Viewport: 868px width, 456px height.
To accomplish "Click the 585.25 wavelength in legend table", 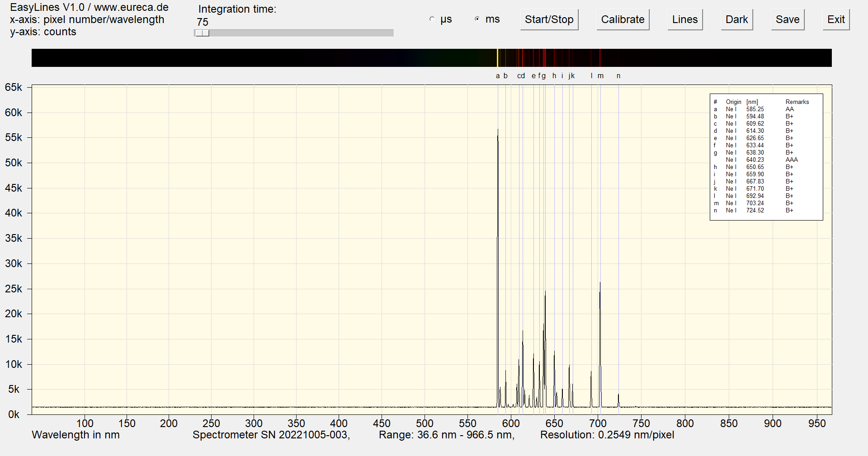I will click(x=755, y=109).
